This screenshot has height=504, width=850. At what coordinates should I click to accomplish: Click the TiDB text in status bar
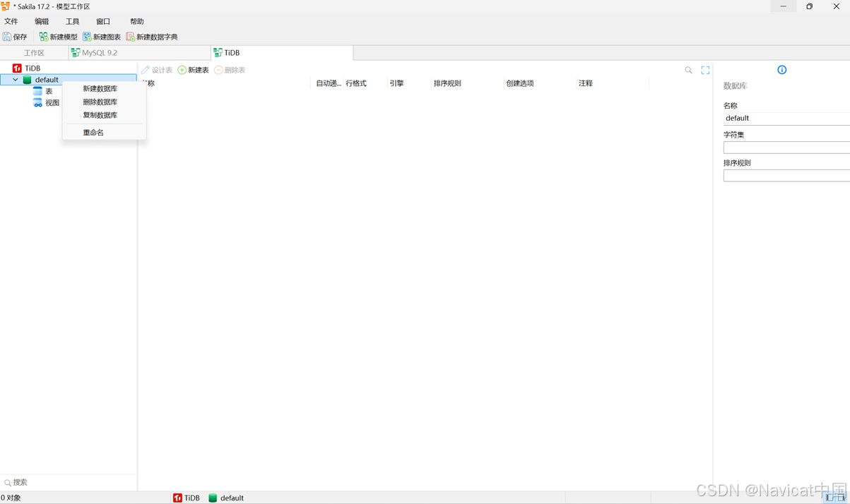tap(191, 498)
